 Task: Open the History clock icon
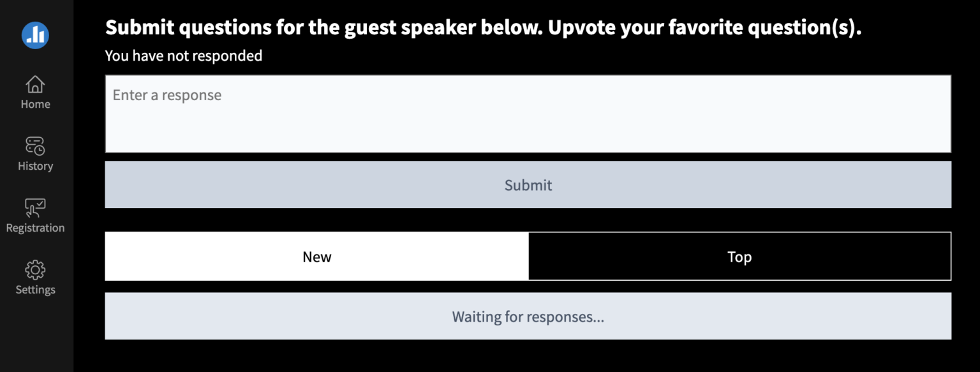click(x=35, y=145)
